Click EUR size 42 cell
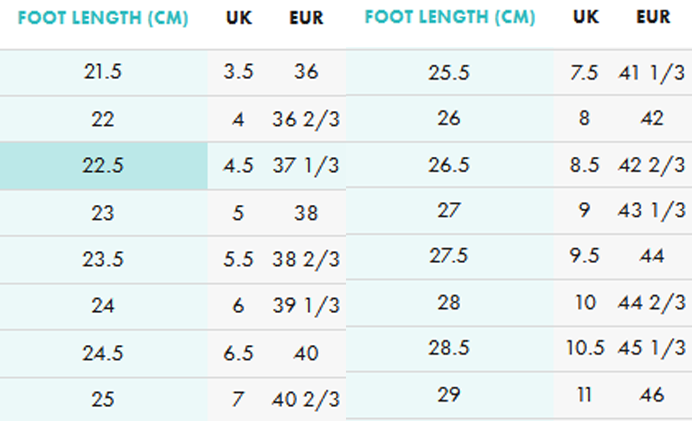Screen dimensions: 692x421 652,118
